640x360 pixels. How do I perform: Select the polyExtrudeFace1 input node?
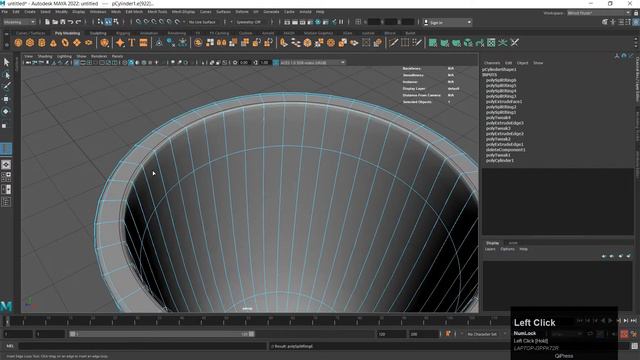pos(504,102)
